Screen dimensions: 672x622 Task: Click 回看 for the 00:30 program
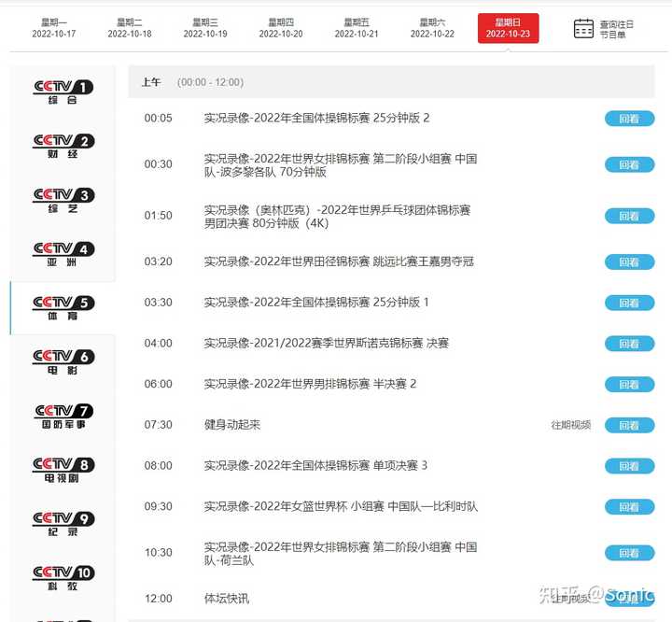pyautogui.click(x=630, y=164)
